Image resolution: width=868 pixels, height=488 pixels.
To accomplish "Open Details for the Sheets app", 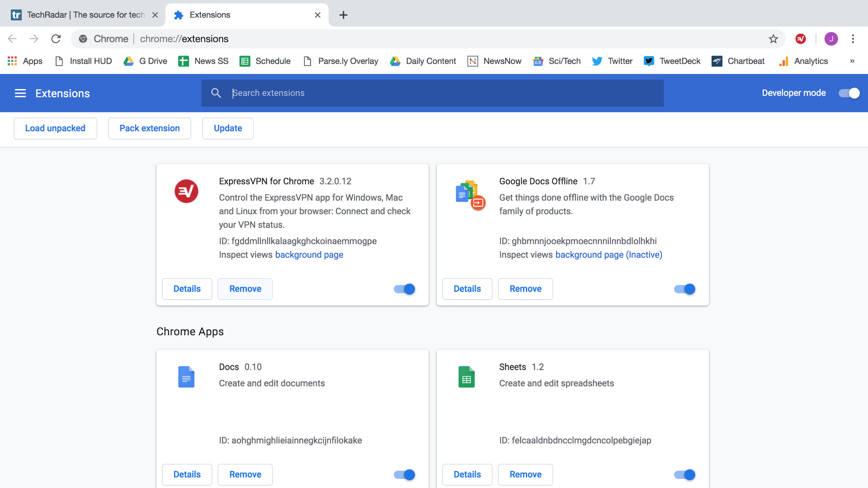I will point(467,475).
